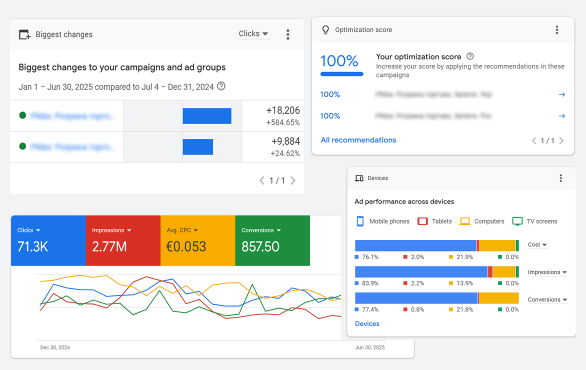586x370 pixels.
Task: Open the Impressions dropdown in Devices card
Action: [547, 272]
